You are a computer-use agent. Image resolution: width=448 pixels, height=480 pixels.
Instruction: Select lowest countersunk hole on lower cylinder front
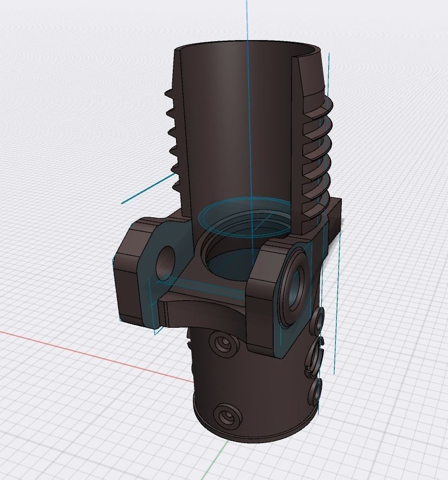[228, 416]
